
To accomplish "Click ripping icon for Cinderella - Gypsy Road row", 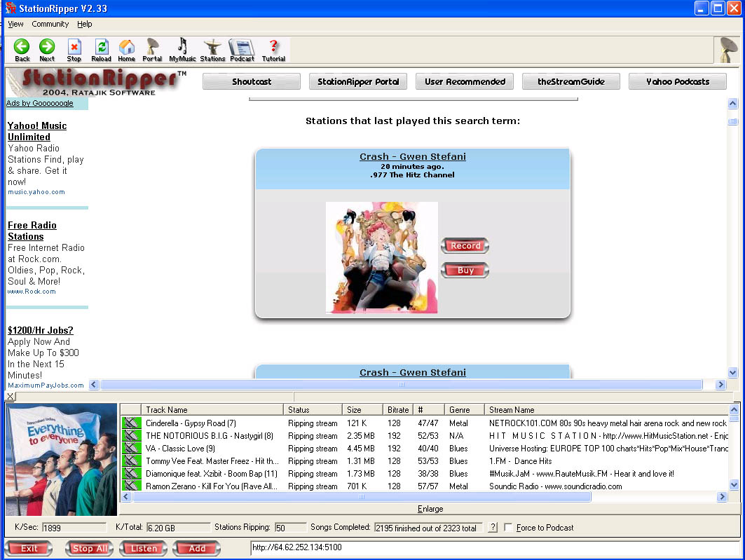I will 132,423.
